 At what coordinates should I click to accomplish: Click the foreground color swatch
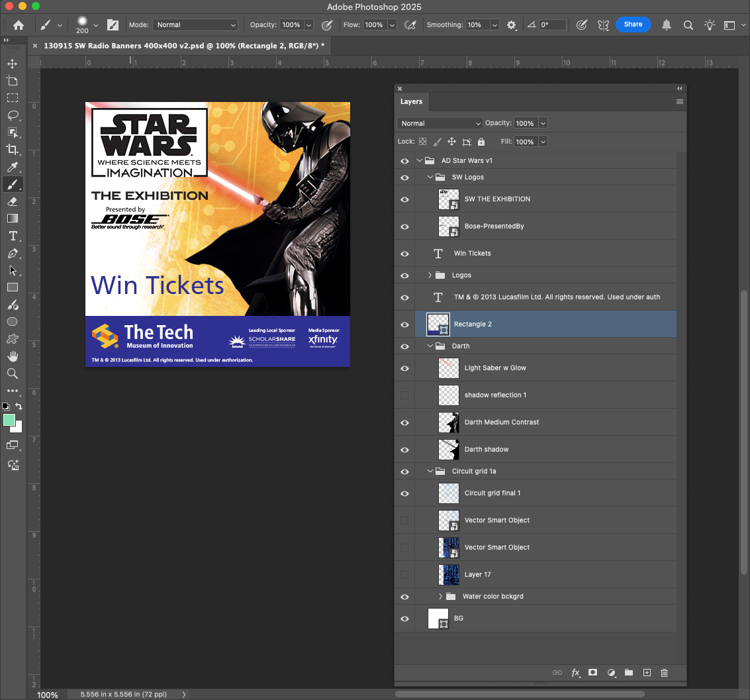[9, 420]
